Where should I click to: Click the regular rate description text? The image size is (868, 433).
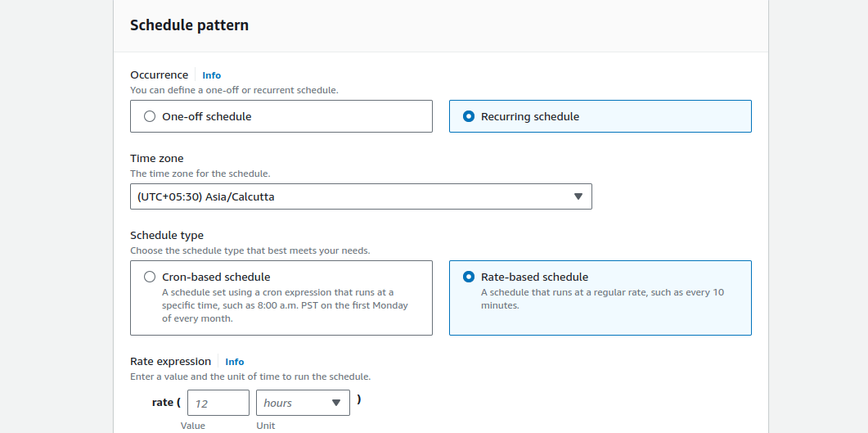click(602, 299)
